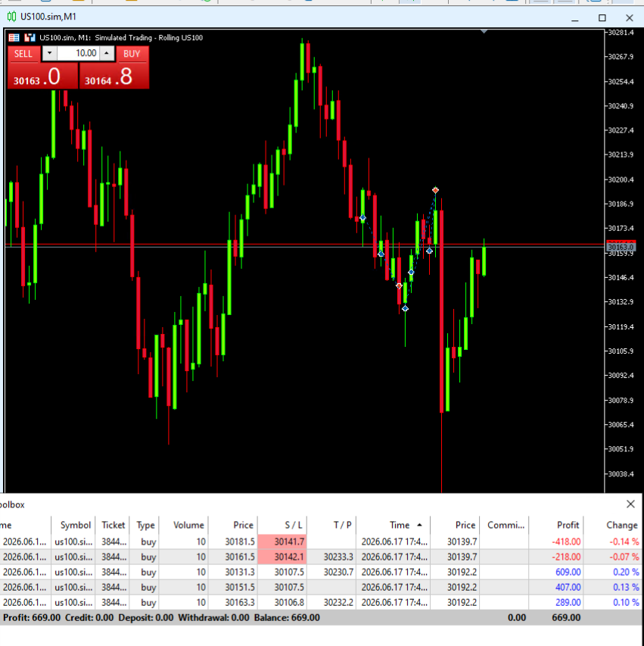Click the chart caption Simulated Trading - Rolling US100
The image size is (644, 646).
pyautogui.click(x=148, y=38)
